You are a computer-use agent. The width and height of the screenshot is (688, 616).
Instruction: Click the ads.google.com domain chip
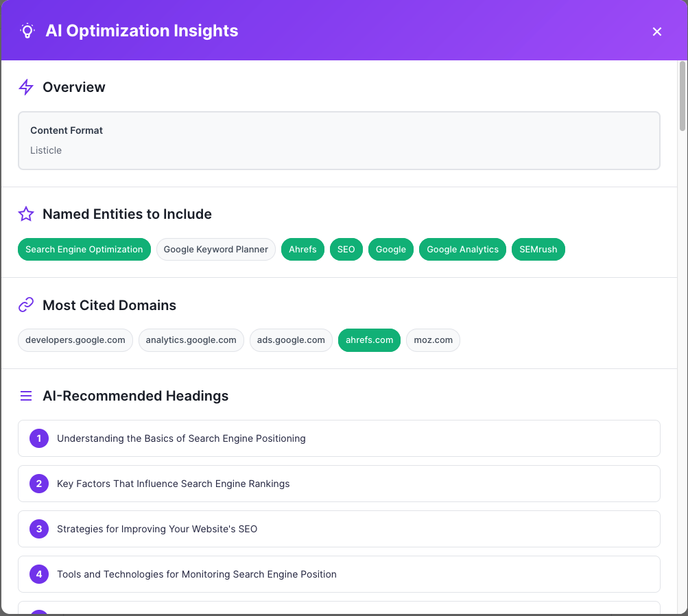[x=291, y=340]
